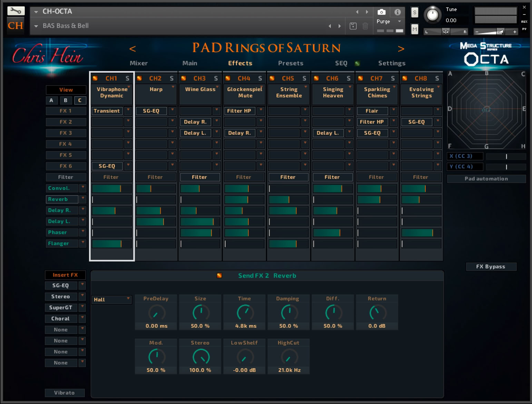Switch to the Main tab

190,63
